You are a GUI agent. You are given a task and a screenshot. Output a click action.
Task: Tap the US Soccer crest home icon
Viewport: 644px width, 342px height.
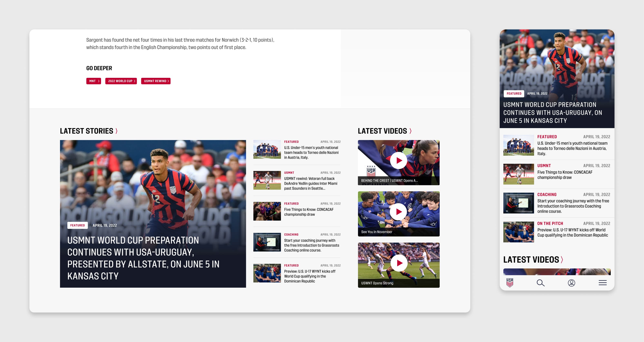(x=509, y=283)
